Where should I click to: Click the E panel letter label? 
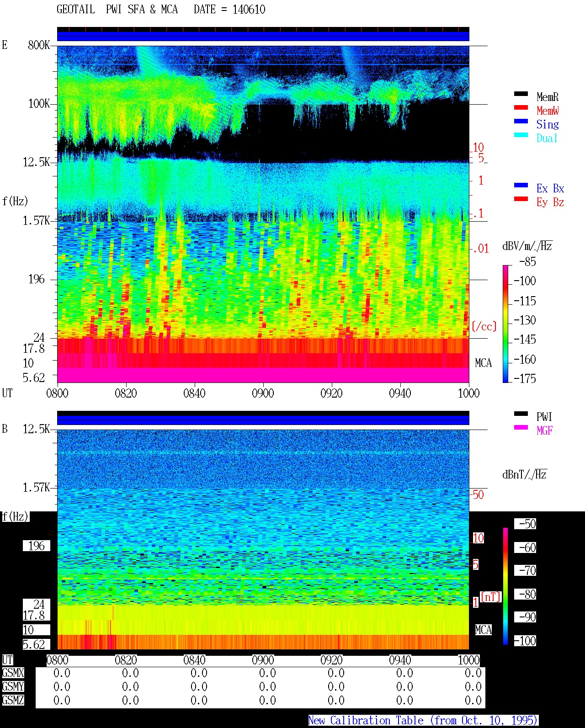(5, 45)
